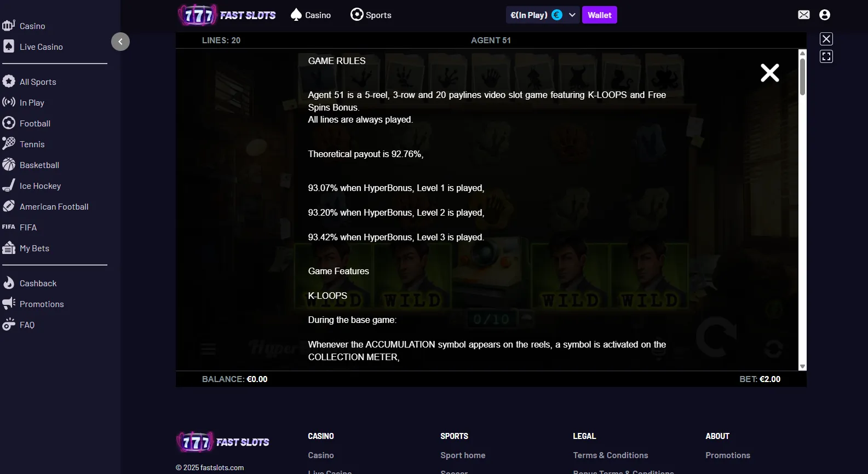Image resolution: width=868 pixels, height=474 pixels.
Task: Open the user account profile icon
Action: (x=825, y=15)
